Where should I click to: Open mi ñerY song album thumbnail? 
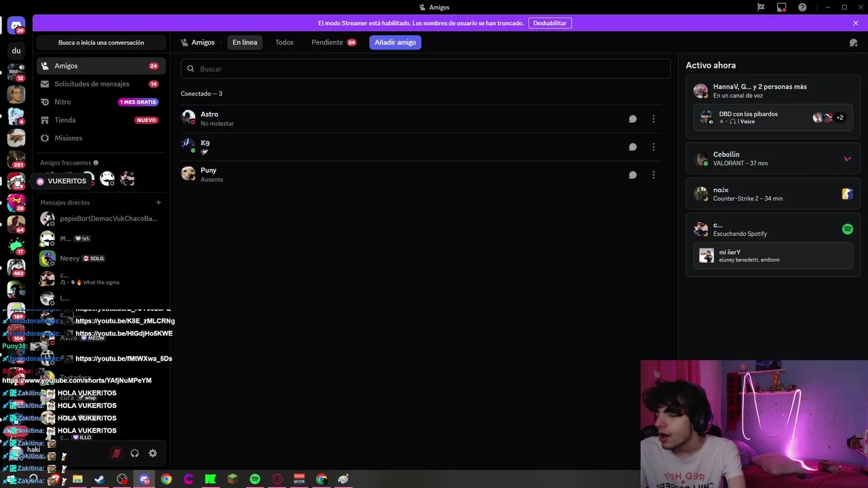pos(707,256)
